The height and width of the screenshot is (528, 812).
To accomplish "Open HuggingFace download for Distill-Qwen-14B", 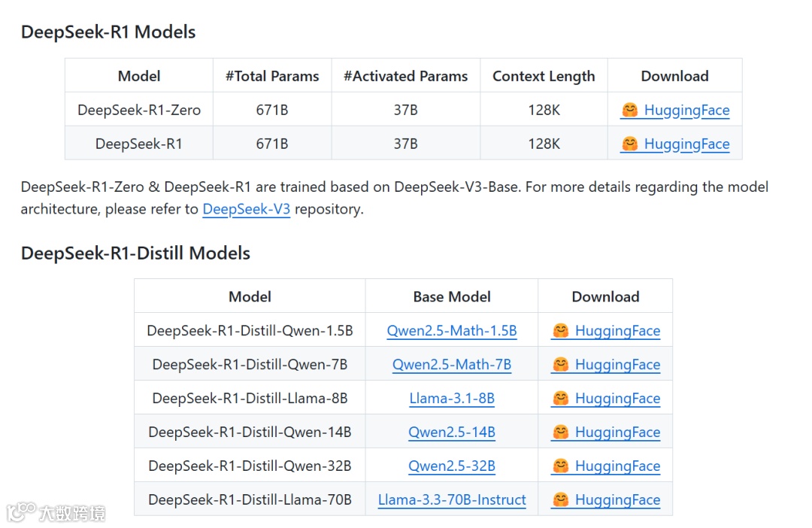I will click(x=605, y=432).
